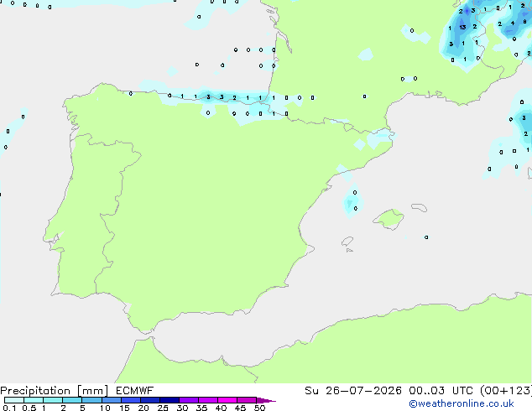The height and width of the screenshot is (411, 532).
Task: Click the '25' legend scale label
Action: click(x=163, y=408)
